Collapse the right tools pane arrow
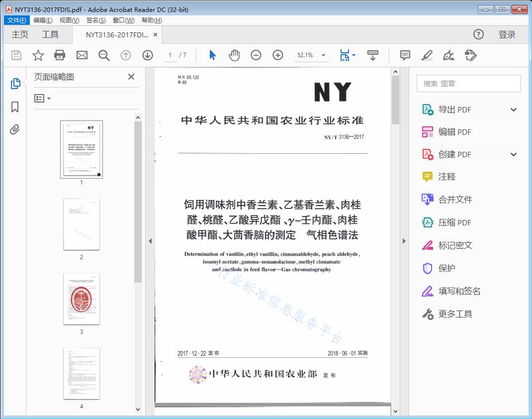This screenshot has width=532, height=419. (x=404, y=241)
